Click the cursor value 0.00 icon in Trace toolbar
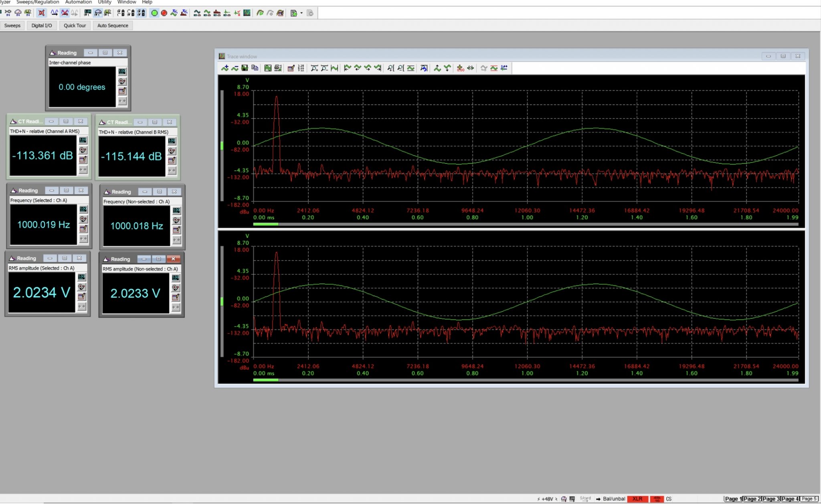Image resolution: width=821 pixels, height=504 pixels. pyautogui.click(x=460, y=68)
